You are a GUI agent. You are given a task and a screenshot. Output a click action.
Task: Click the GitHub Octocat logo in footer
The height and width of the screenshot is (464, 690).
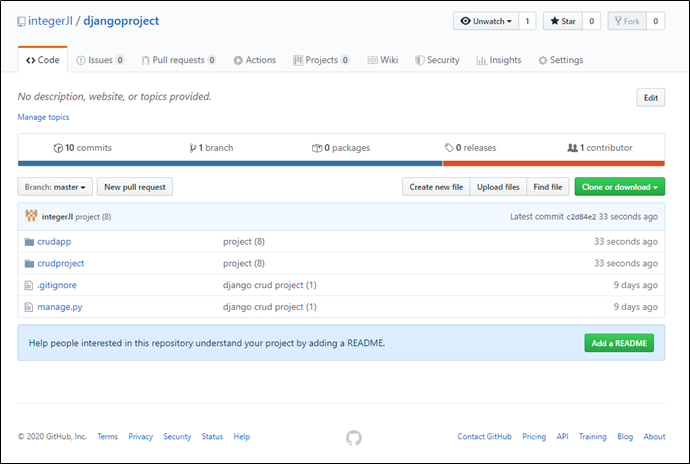(354, 438)
